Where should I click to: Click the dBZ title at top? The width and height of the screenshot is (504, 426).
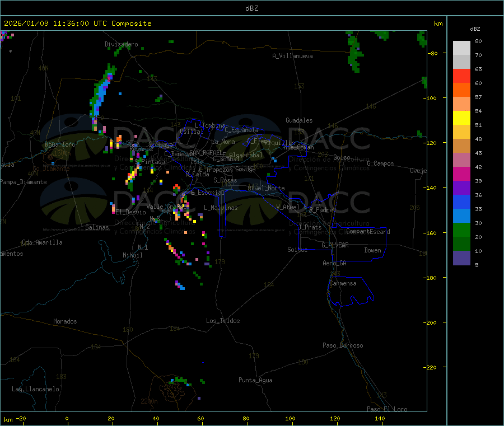[x=251, y=8]
